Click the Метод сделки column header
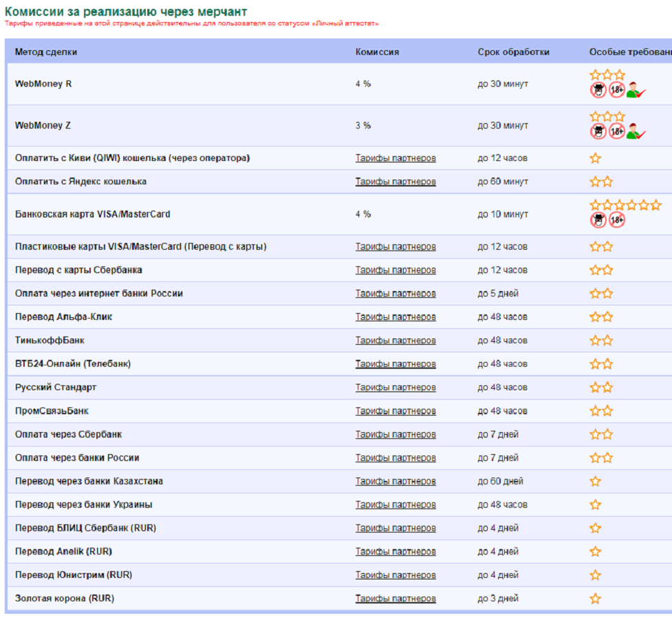The height and width of the screenshot is (622, 672). click(46, 52)
